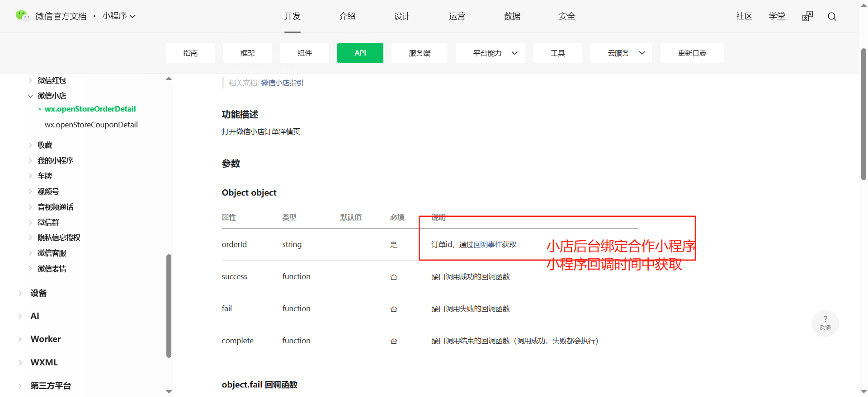Click the 参数 heading
Image resolution: width=868 pixels, height=397 pixels.
(231, 163)
